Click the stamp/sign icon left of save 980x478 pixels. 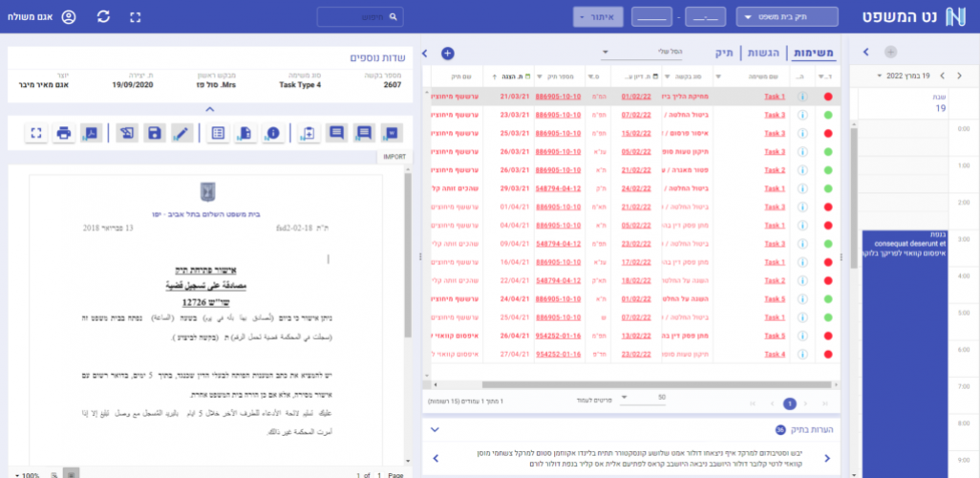[x=127, y=133]
